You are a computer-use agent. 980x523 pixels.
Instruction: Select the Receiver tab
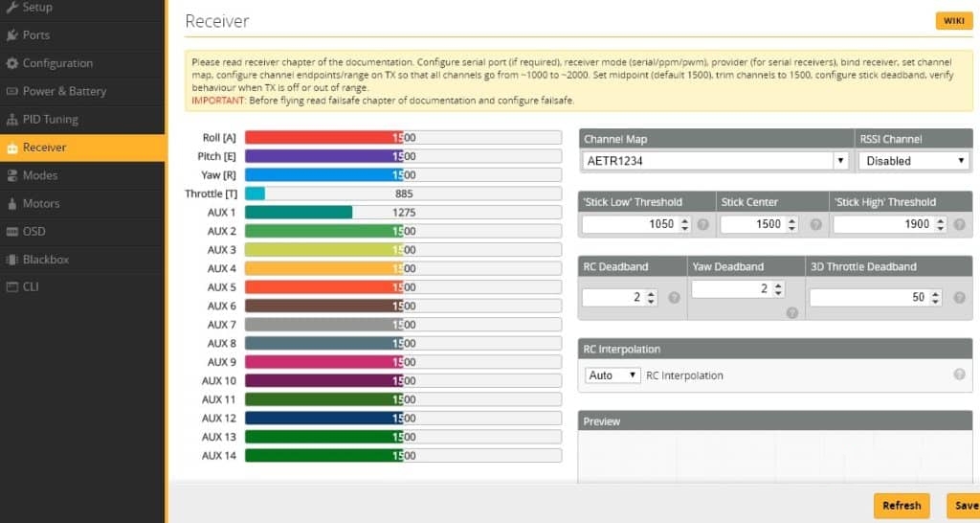coord(82,148)
